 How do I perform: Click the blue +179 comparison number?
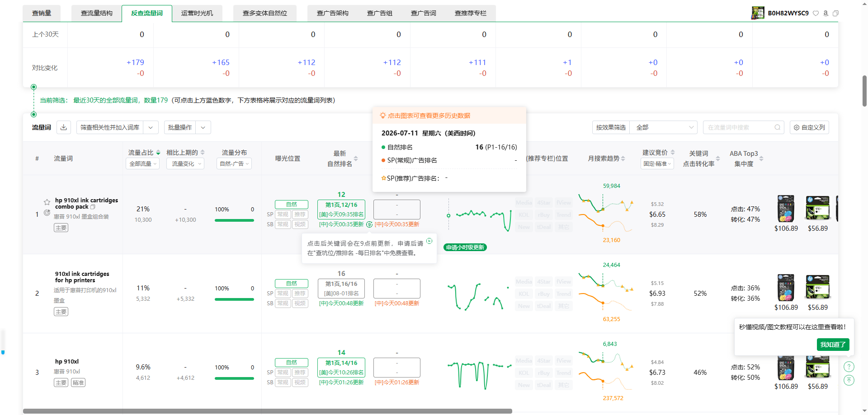135,62
